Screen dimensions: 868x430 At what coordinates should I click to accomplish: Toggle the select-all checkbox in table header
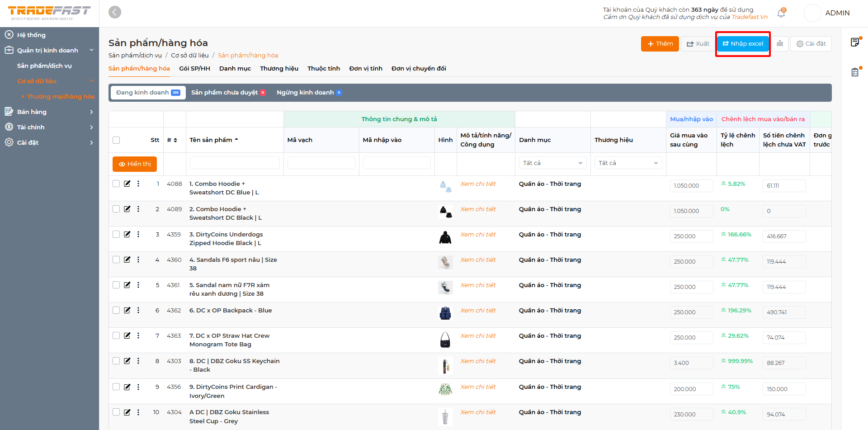116,140
